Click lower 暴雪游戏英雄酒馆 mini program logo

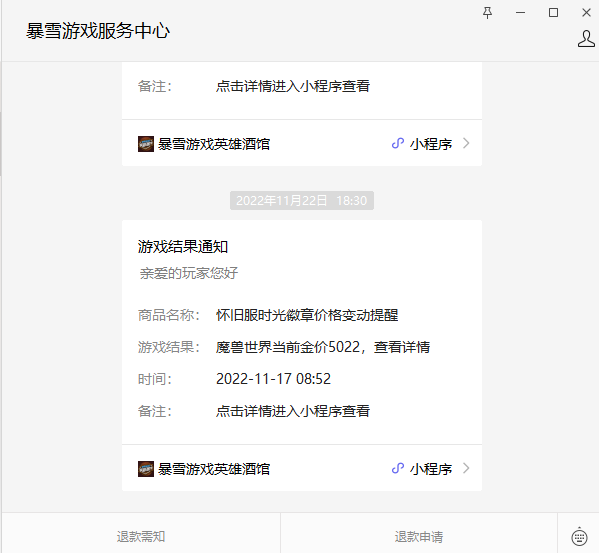146,469
